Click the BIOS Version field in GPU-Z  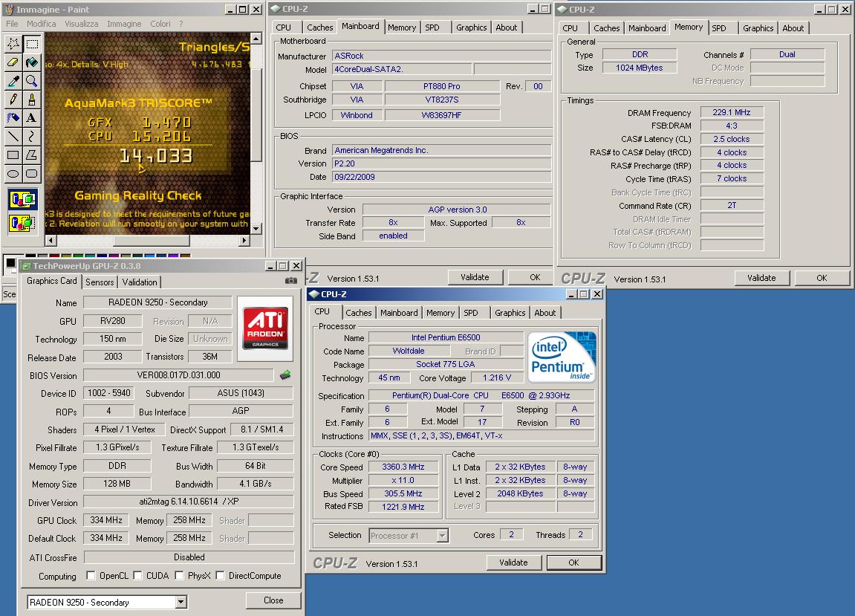pos(179,375)
